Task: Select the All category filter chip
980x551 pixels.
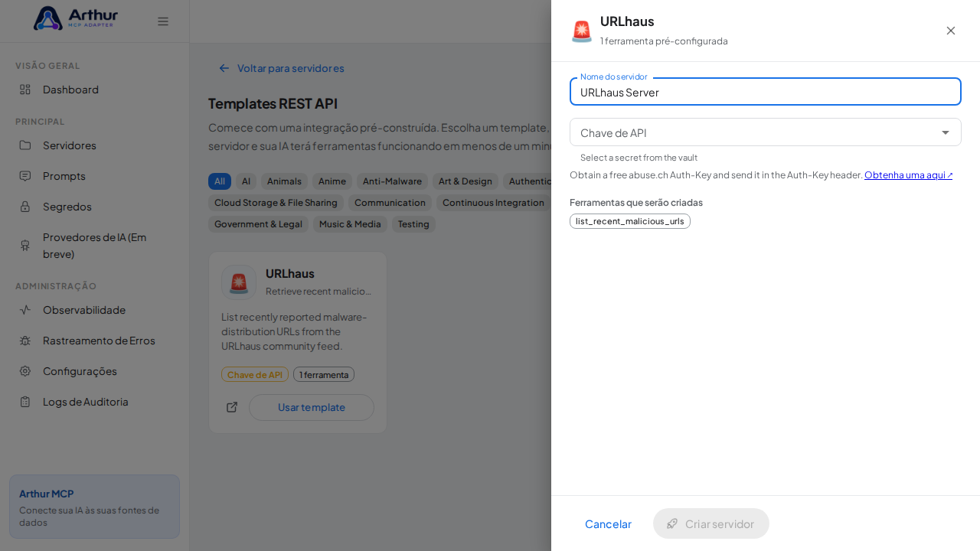Action: [x=220, y=181]
